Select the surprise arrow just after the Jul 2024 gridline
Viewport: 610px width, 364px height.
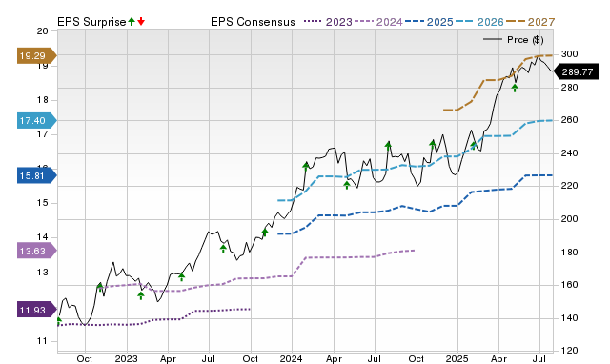(388, 146)
